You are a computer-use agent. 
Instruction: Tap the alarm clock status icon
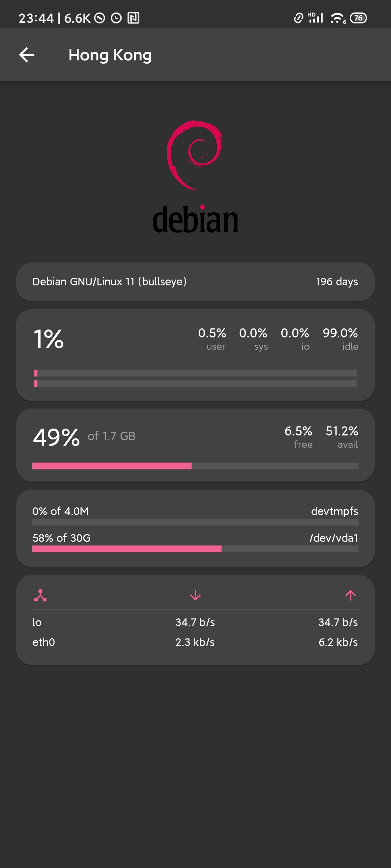click(x=116, y=18)
